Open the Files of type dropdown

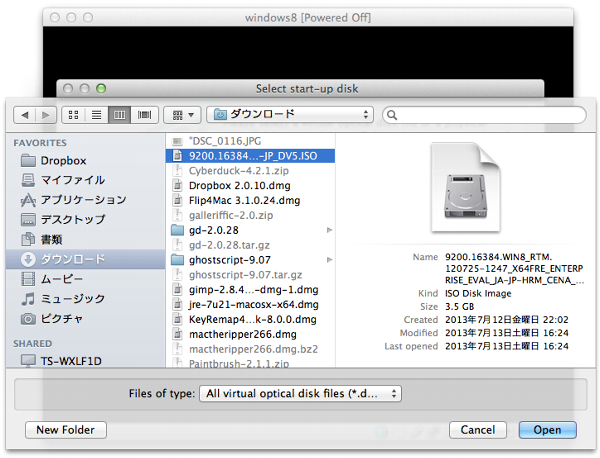(x=300, y=394)
